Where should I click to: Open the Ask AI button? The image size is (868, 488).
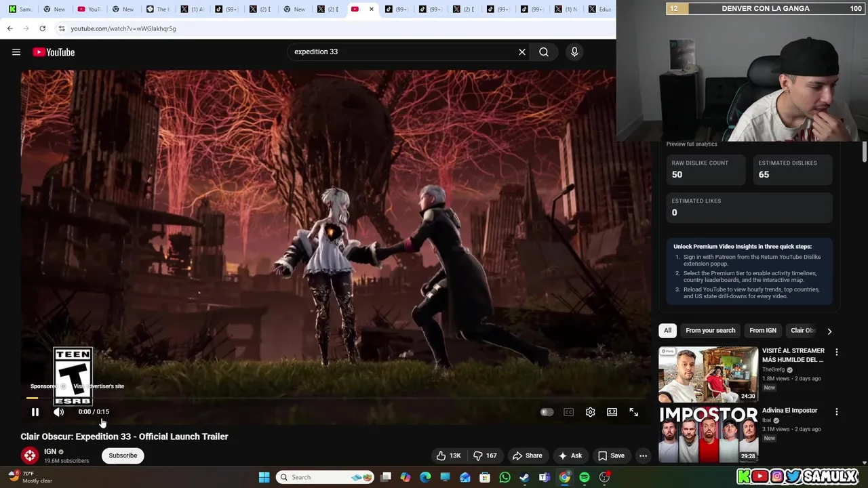tap(570, 455)
